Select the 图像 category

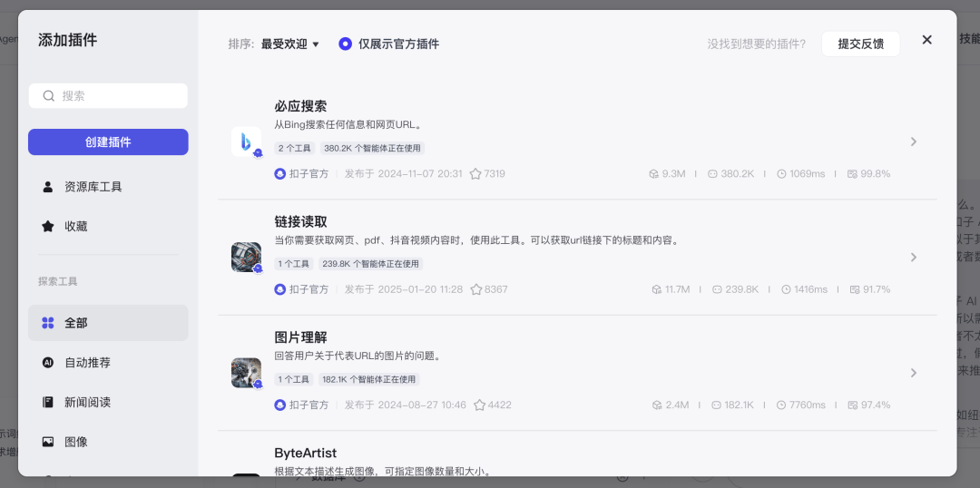[108, 442]
